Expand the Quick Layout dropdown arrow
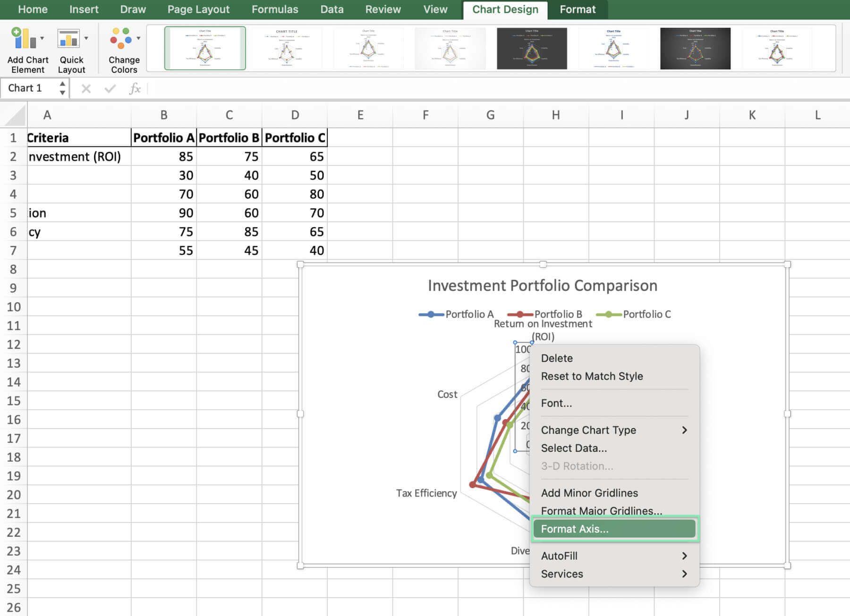 [x=86, y=38]
